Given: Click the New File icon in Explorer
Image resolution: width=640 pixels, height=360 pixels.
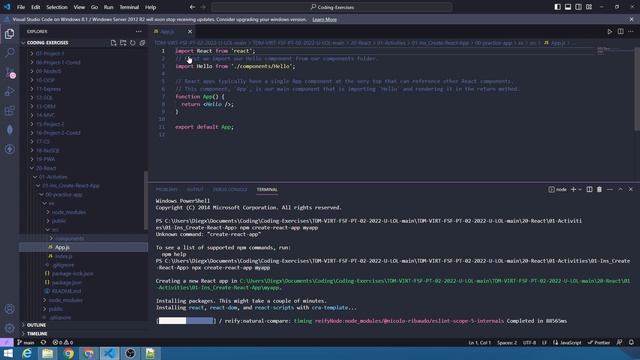Looking at the screenshot, I should [113, 43].
